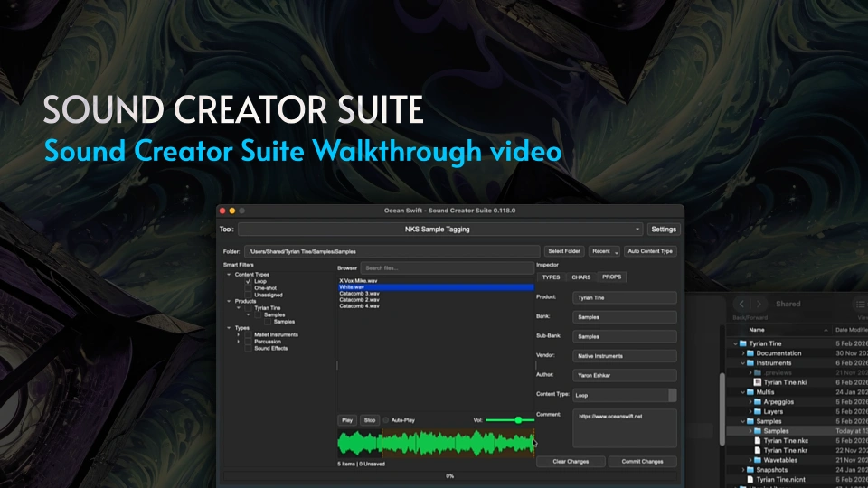
Task: Select the Tyrian Tine.nki file icon in Finder
Action: (x=758, y=382)
